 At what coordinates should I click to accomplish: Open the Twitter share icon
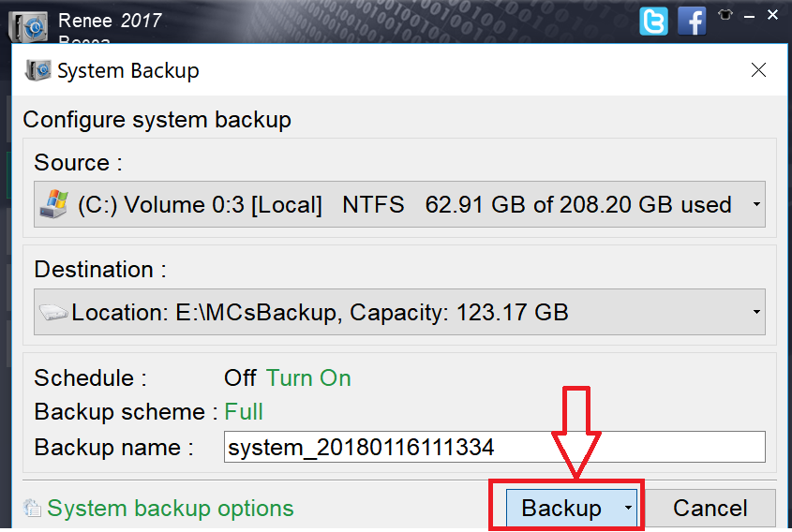[x=653, y=22]
